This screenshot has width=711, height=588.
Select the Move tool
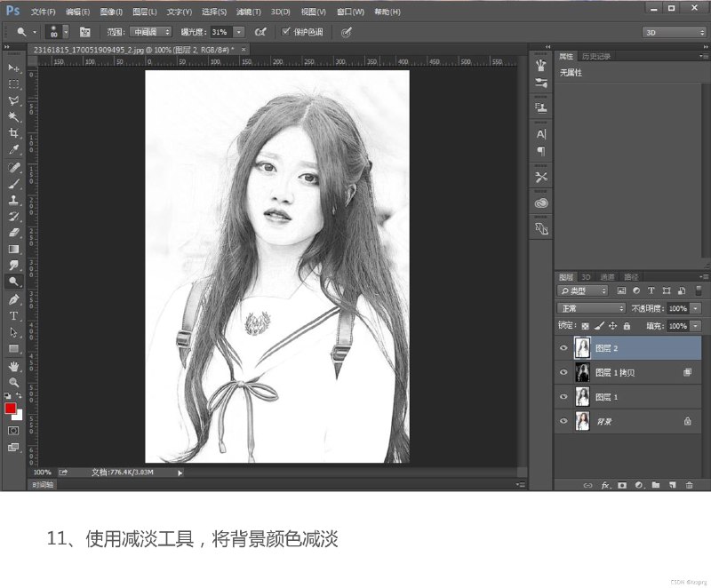(x=13, y=66)
